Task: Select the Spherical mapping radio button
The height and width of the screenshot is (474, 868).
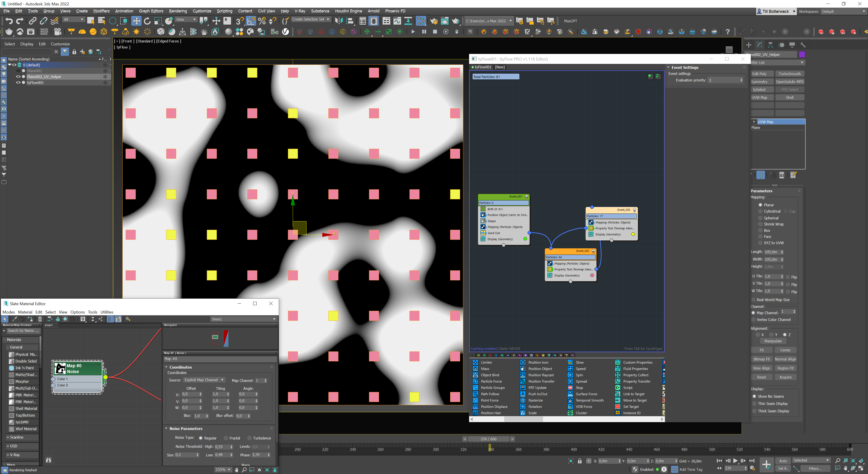Action: click(x=760, y=218)
